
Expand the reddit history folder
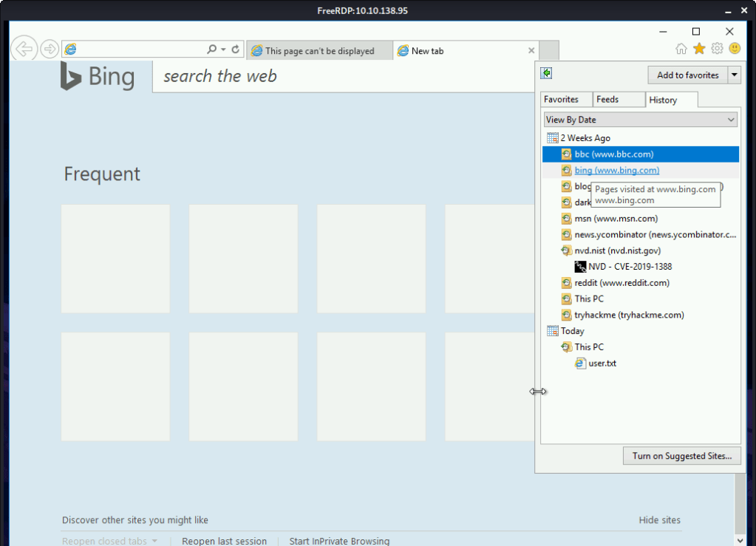pyautogui.click(x=622, y=283)
